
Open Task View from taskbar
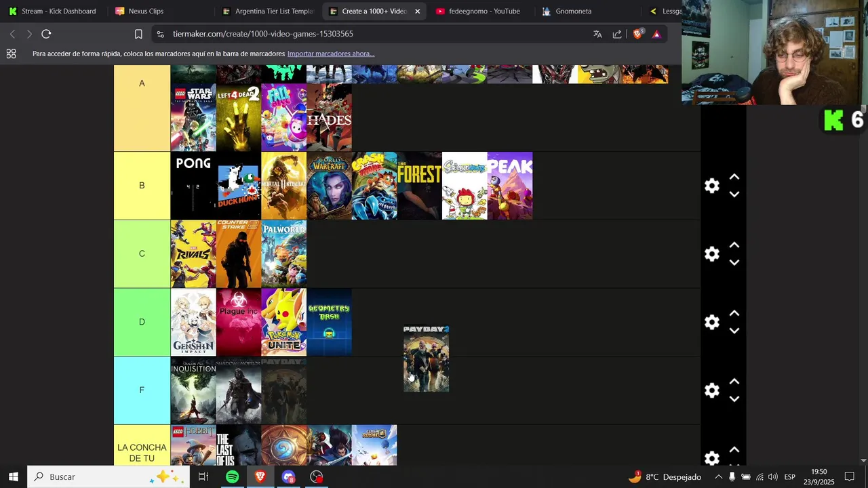(203, 476)
